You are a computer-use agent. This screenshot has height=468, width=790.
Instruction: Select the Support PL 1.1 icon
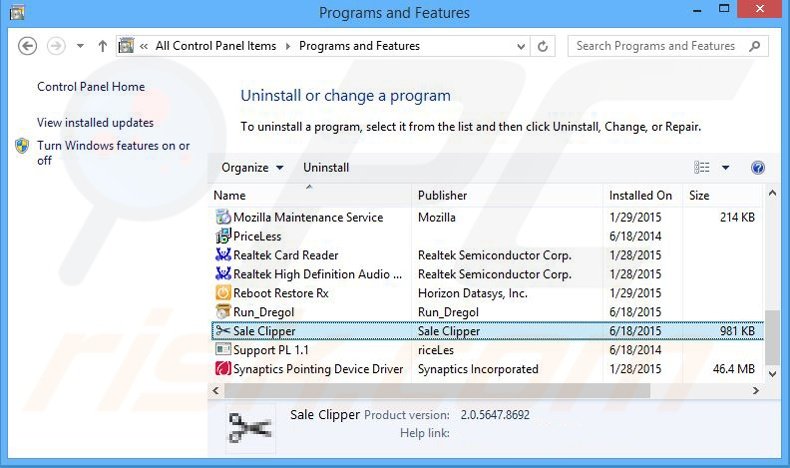pyautogui.click(x=223, y=349)
